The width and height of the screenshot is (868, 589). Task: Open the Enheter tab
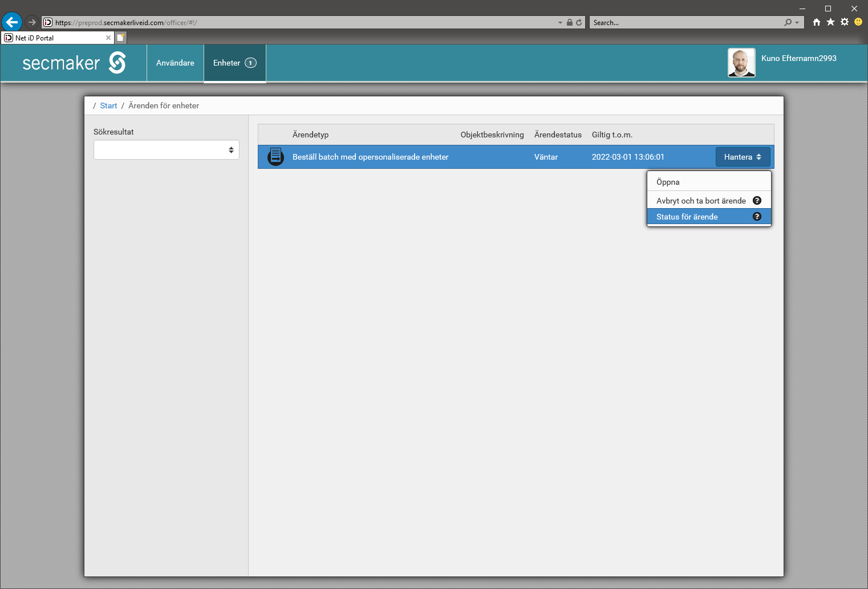[234, 63]
